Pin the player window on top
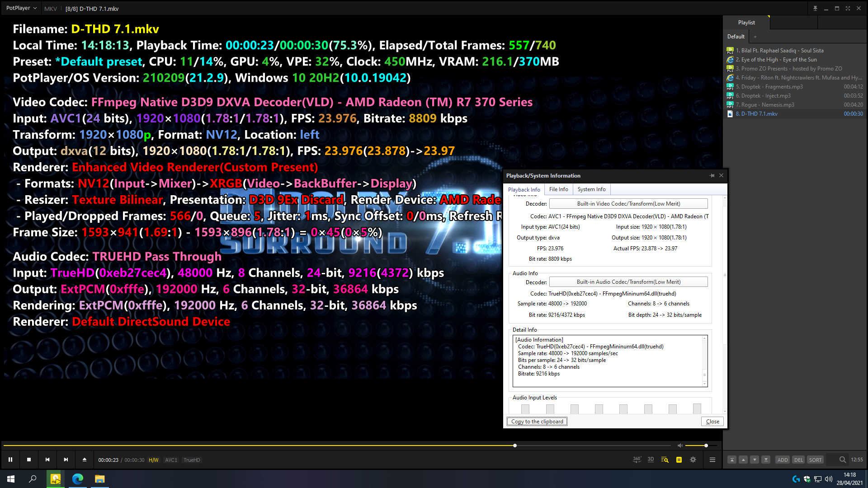Screen dimensions: 868x488 click(815, 8)
